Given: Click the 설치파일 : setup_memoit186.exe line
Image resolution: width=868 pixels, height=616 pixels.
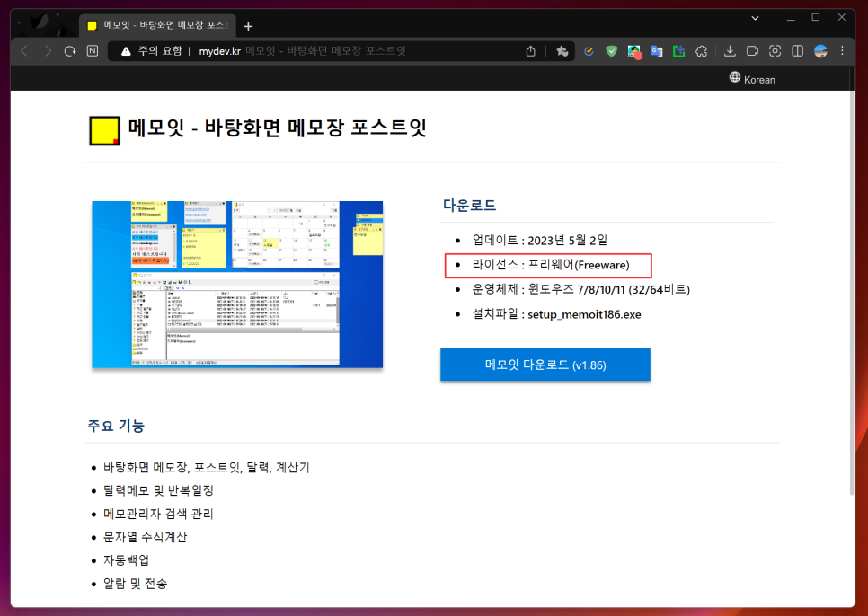Looking at the screenshot, I should [x=556, y=314].
